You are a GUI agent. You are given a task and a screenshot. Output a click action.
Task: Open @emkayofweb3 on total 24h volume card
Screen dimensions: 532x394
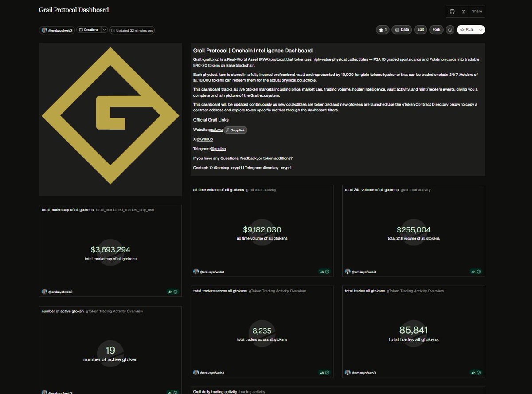[364, 272]
